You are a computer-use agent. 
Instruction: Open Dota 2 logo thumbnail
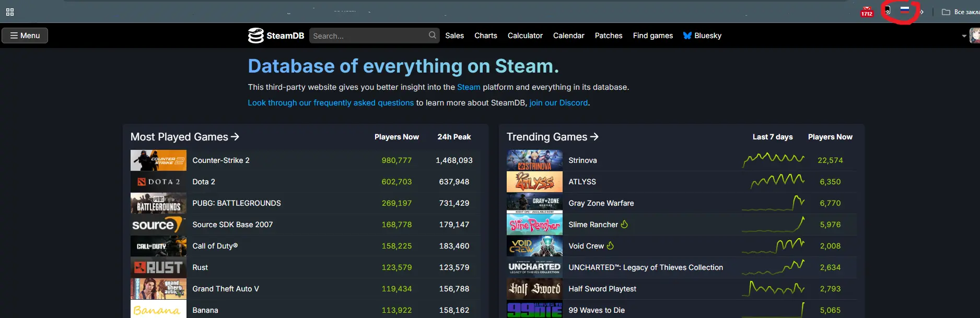pos(158,182)
